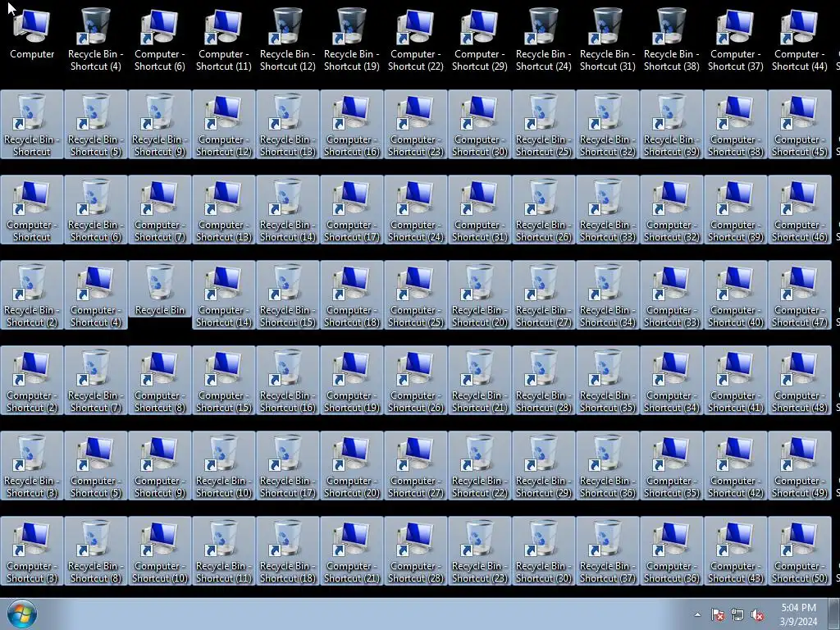840x630 pixels.
Task: Click Recycle Bin - Shortcut (39) icon
Action: (x=672, y=124)
